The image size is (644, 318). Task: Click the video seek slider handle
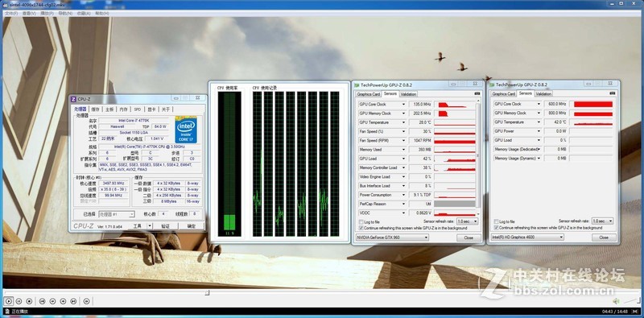(207, 292)
